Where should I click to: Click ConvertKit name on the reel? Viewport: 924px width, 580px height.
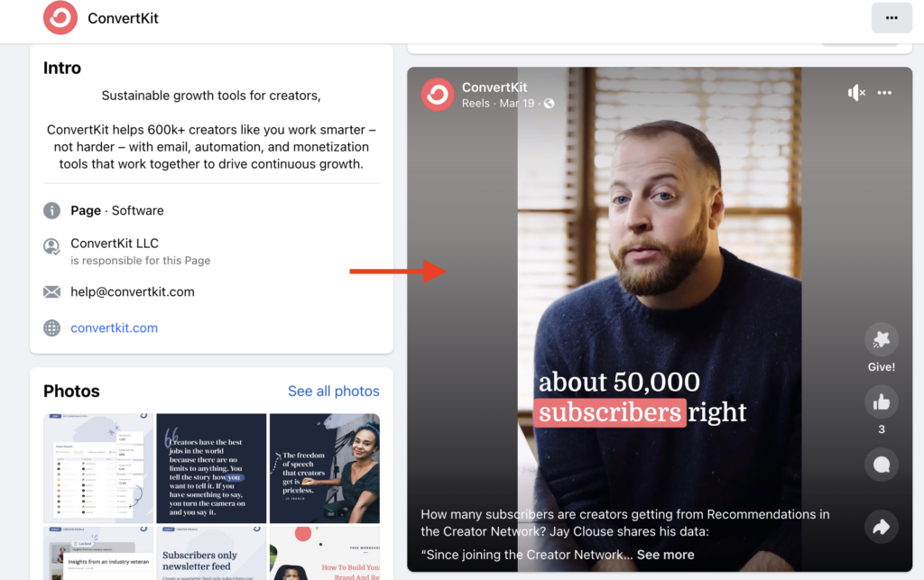[x=494, y=87]
